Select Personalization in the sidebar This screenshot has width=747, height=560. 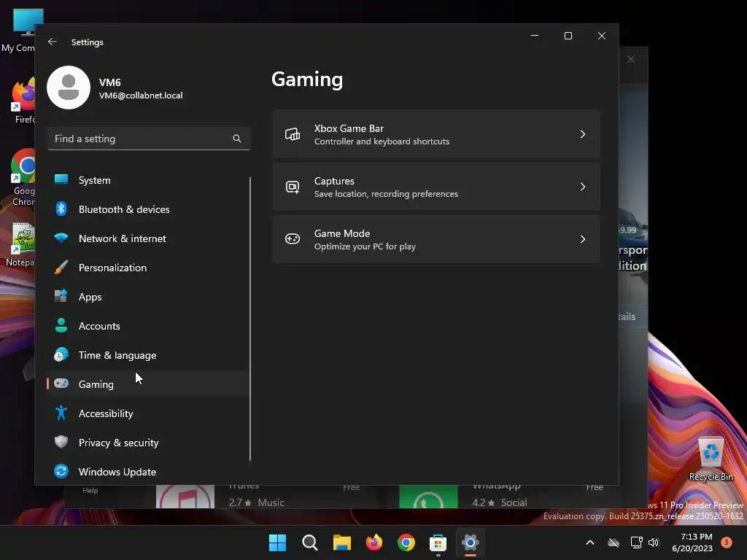click(148, 268)
